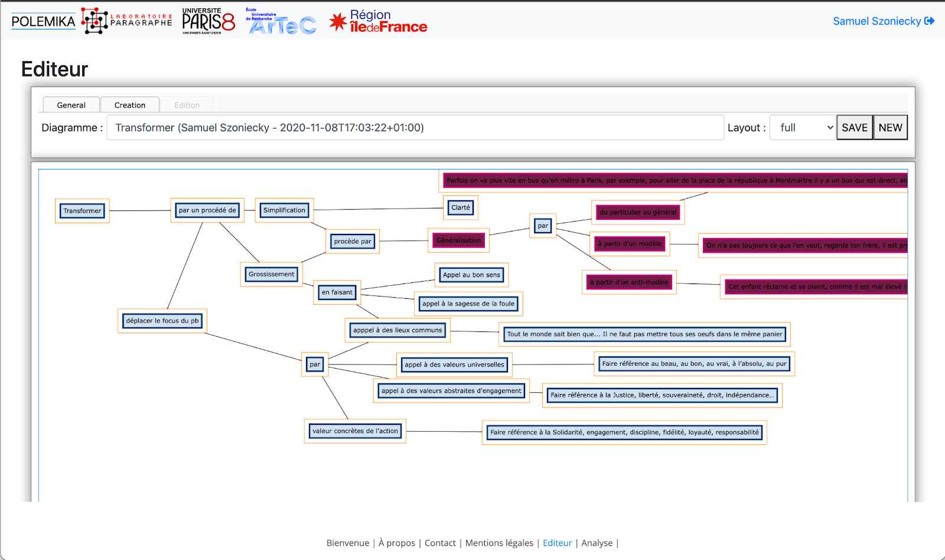Open the Layout dropdown set to full

pyautogui.click(x=803, y=128)
